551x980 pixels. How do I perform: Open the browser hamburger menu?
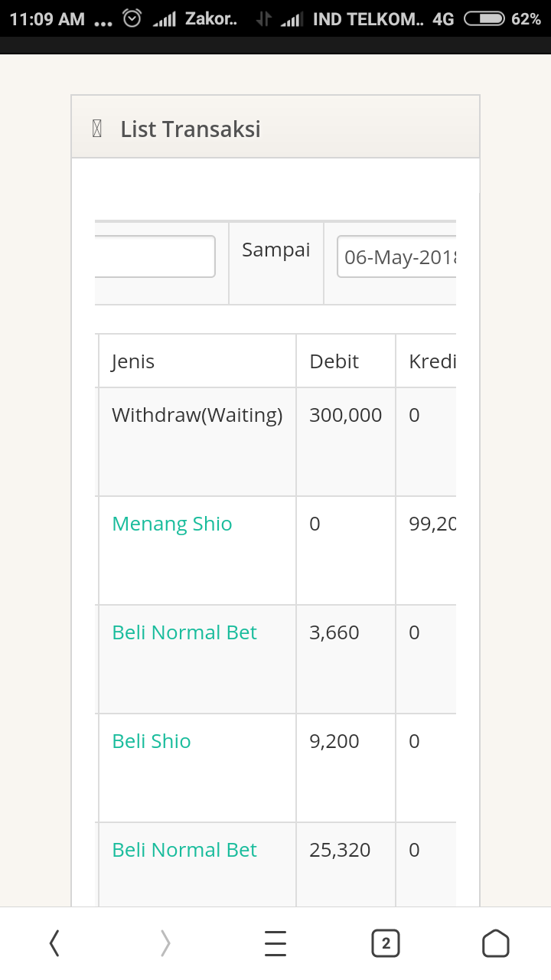[275, 943]
